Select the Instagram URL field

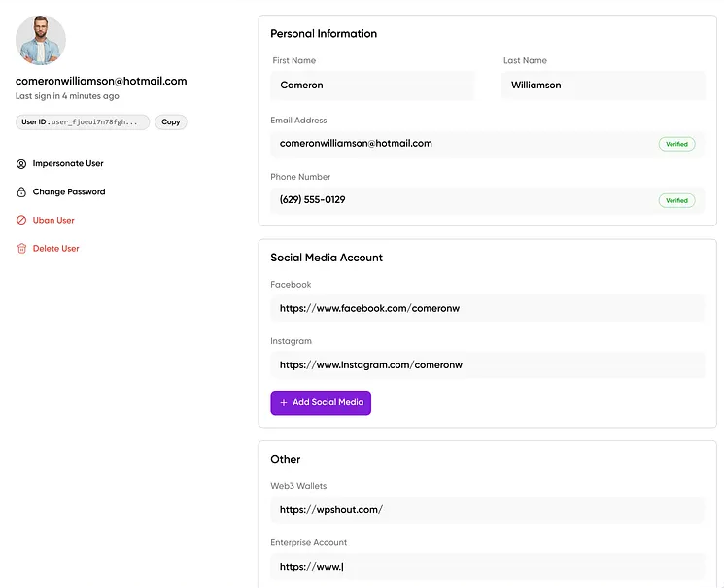[x=487, y=365]
